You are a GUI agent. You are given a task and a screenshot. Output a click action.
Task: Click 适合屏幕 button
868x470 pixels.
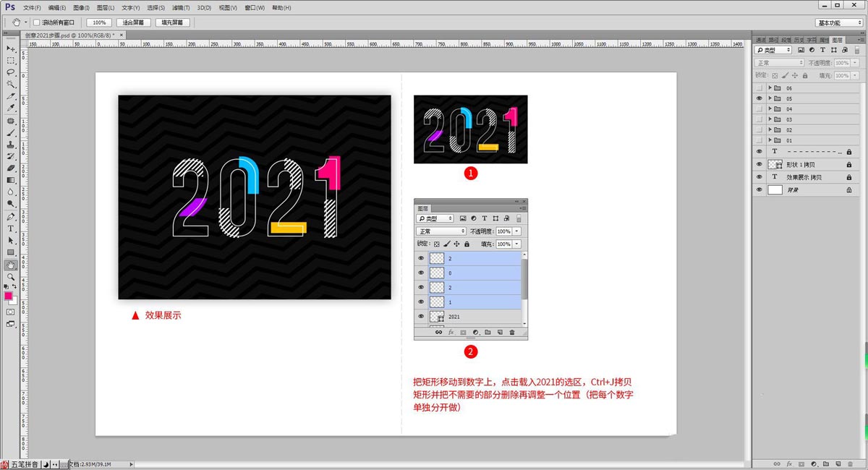click(x=135, y=22)
